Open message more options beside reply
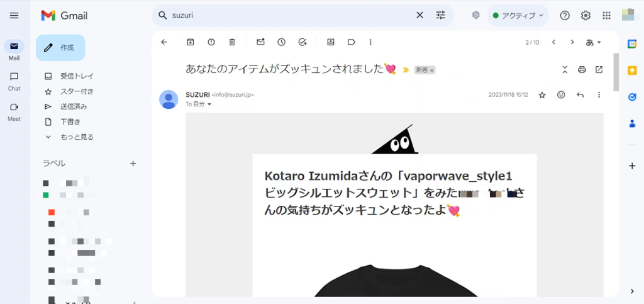The width and height of the screenshot is (644, 304). (599, 95)
